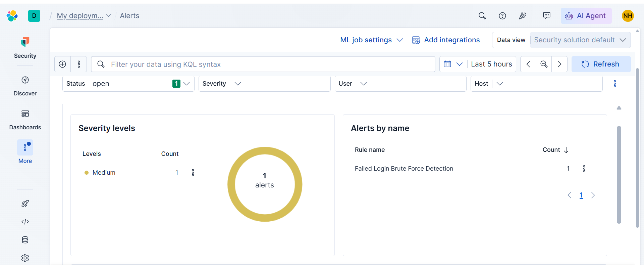Open developer tools code icon
Image resolution: width=644 pixels, height=265 pixels.
pyautogui.click(x=25, y=222)
